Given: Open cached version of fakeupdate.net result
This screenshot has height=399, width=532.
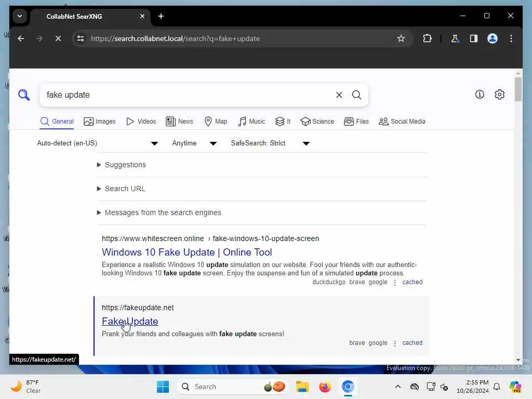Looking at the screenshot, I should (412, 343).
